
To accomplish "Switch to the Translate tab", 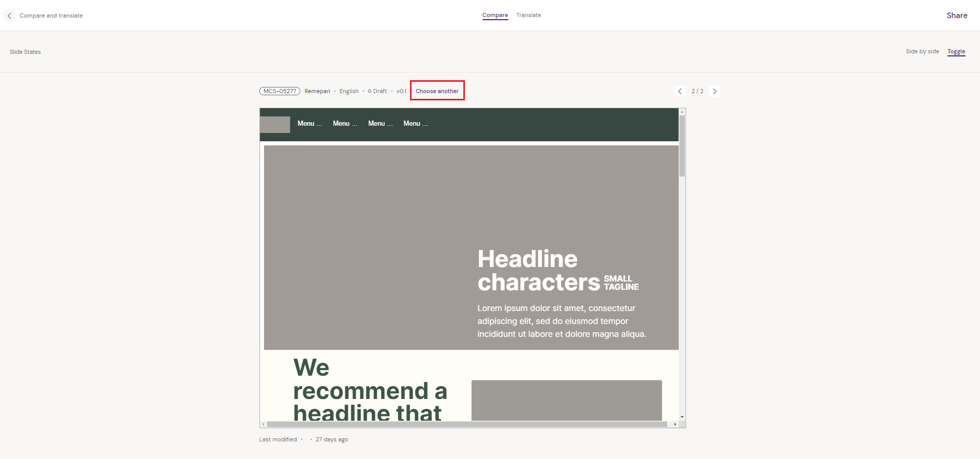I will pos(529,15).
